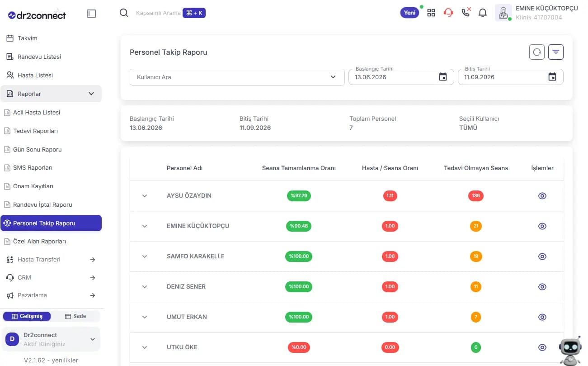This screenshot has height=366, width=588.
Task: Open calendar picker for Başlangıç Tarihi
Action: tap(443, 77)
